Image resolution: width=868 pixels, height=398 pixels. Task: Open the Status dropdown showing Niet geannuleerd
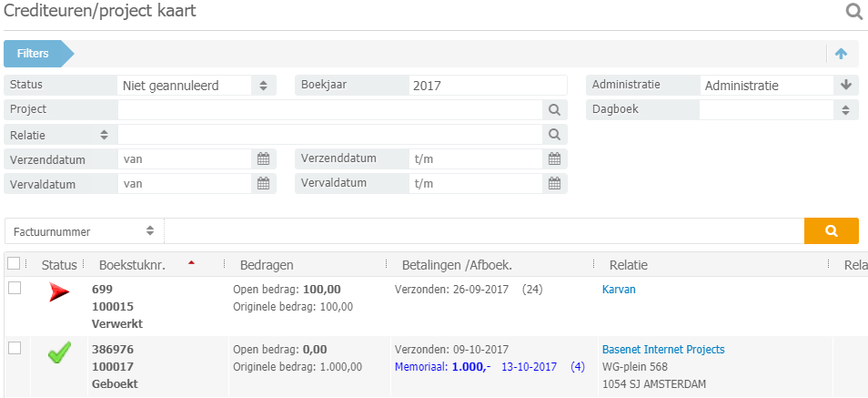196,86
